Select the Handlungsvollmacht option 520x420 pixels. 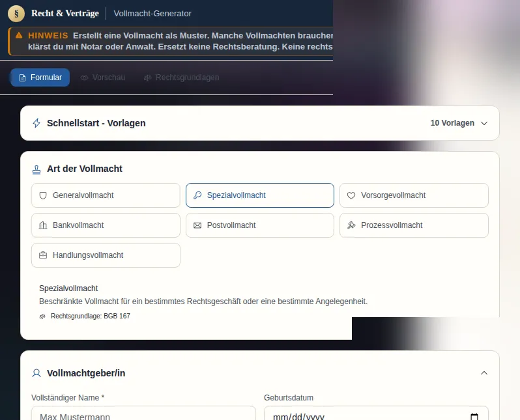pos(106,255)
